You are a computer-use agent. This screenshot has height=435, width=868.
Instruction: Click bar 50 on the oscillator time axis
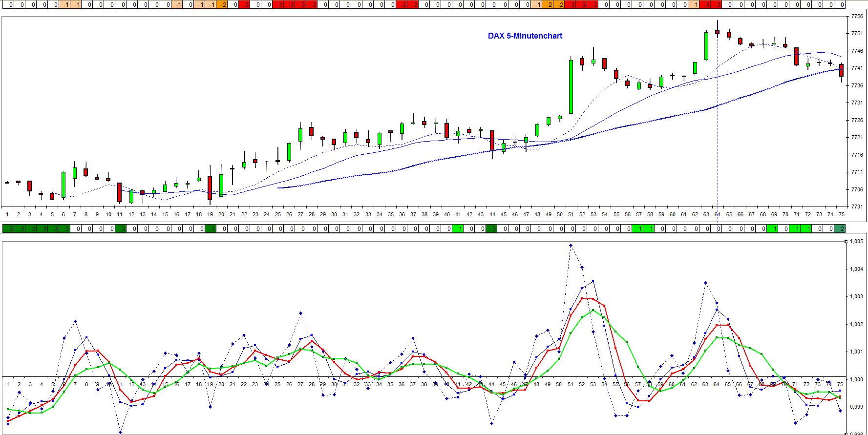(559, 384)
